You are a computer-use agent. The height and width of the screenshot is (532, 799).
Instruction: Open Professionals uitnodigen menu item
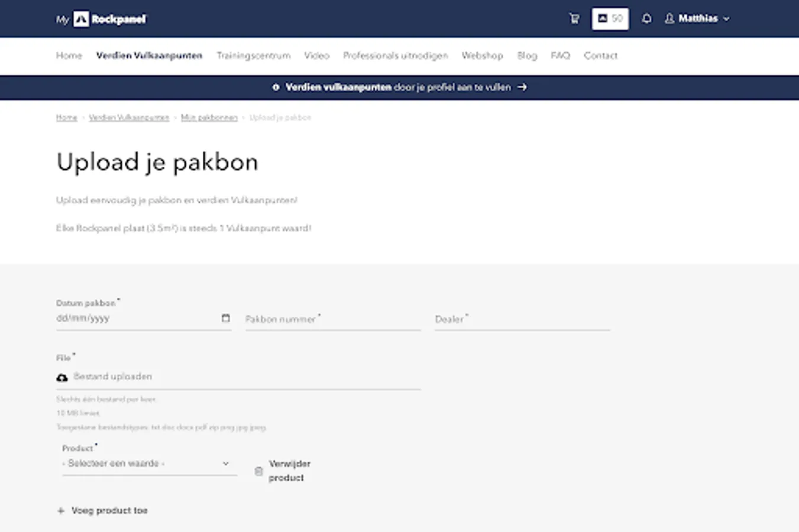coord(396,56)
